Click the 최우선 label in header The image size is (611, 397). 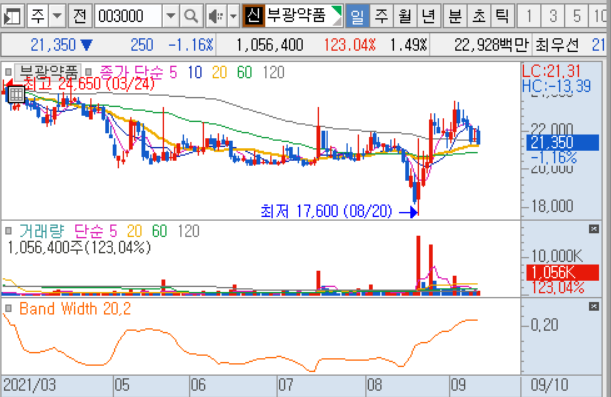pyautogui.click(x=557, y=45)
